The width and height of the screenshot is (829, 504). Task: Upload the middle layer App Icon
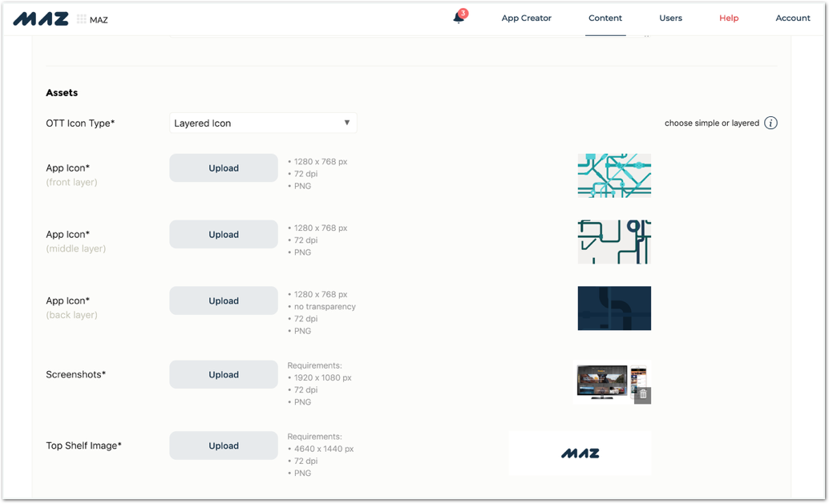[224, 235]
